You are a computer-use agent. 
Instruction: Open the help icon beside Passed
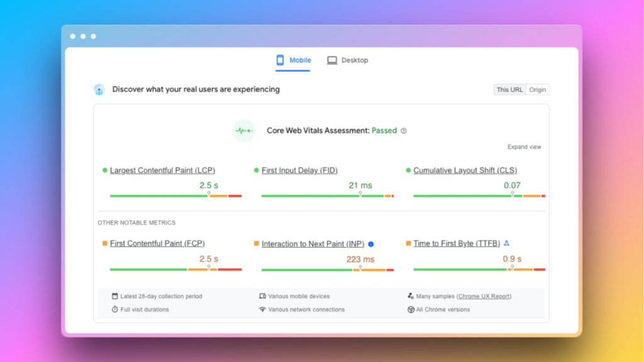(404, 131)
